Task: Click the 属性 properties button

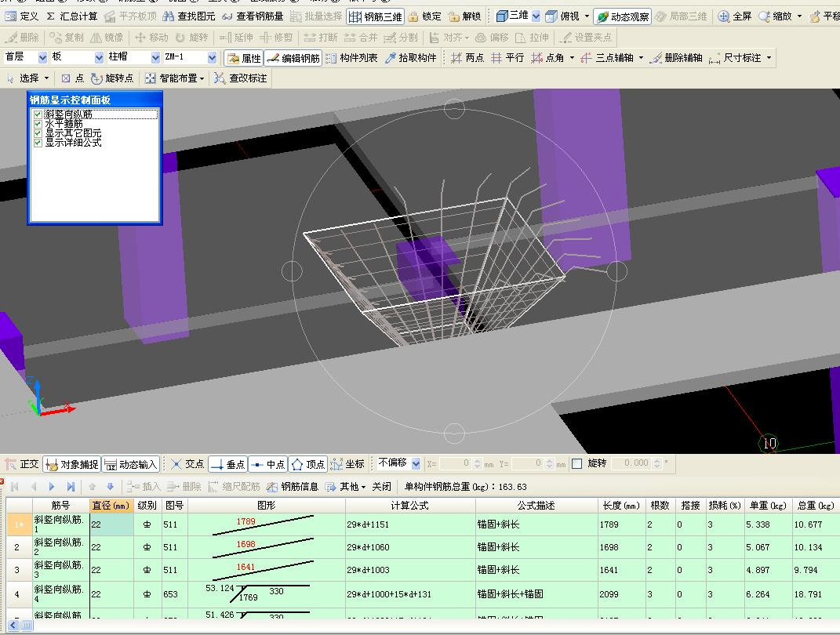Action: point(244,58)
